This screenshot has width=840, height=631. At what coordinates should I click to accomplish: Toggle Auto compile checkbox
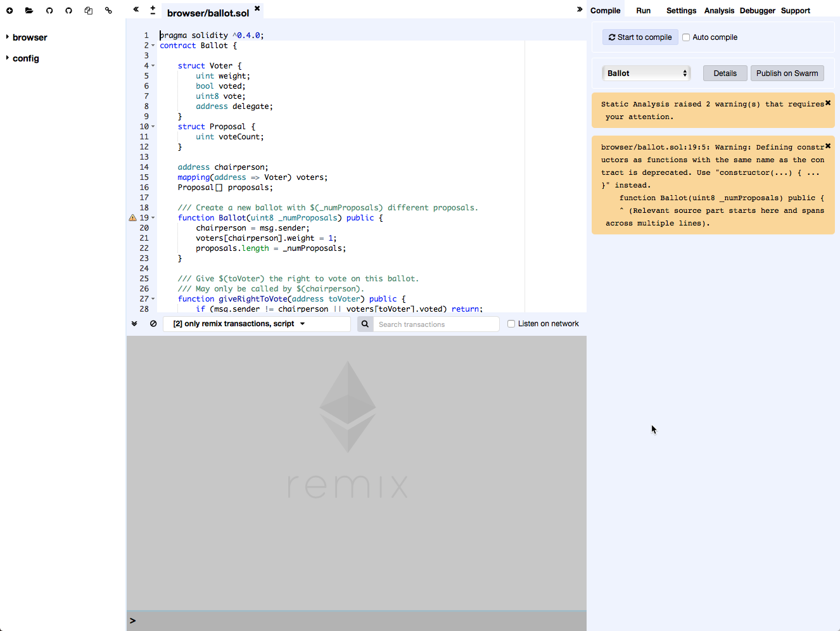686,37
